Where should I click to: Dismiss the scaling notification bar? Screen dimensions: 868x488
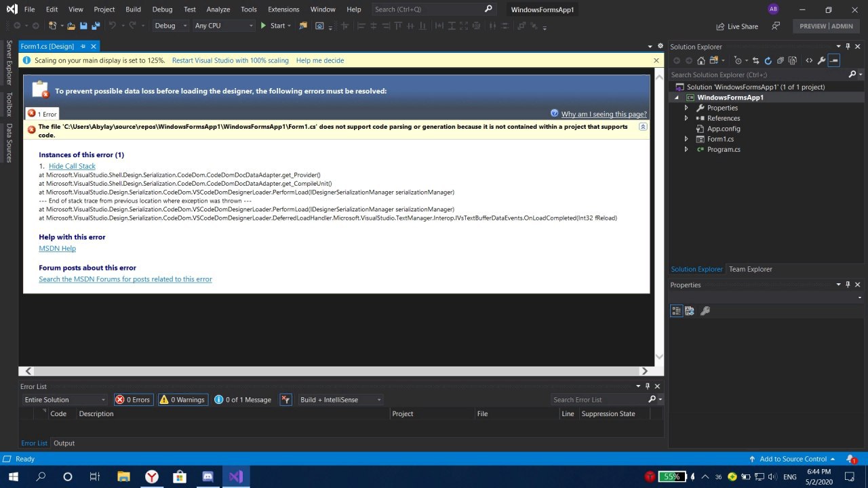click(656, 60)
